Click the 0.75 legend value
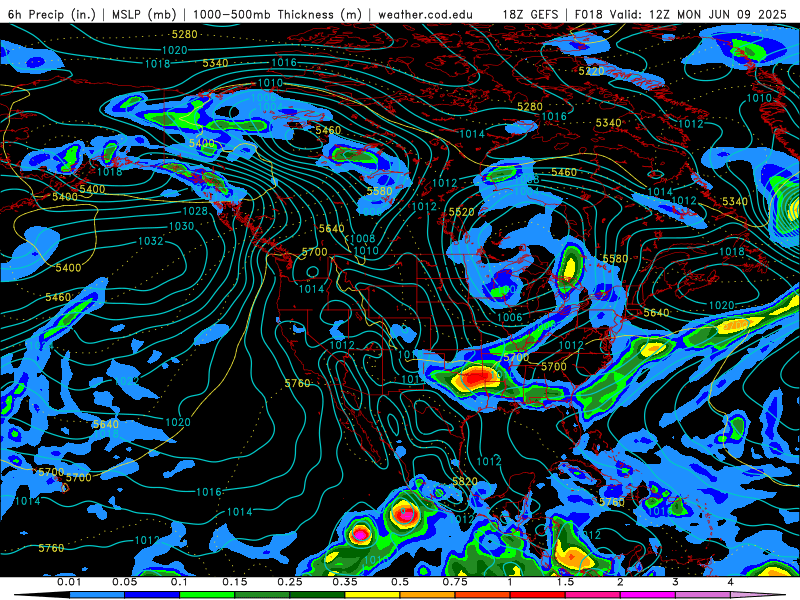Screen dimensions: 800x600 [x=455, y=582]
